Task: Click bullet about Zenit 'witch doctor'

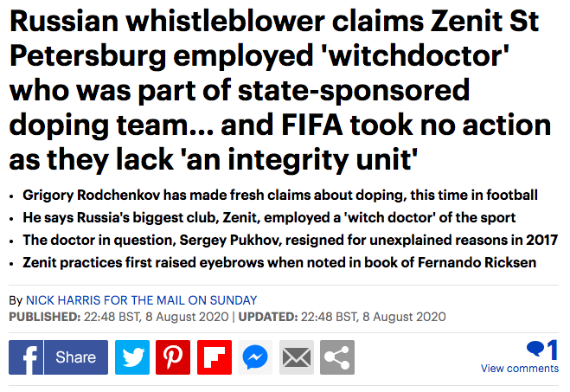Action: (x=269, y=218)
